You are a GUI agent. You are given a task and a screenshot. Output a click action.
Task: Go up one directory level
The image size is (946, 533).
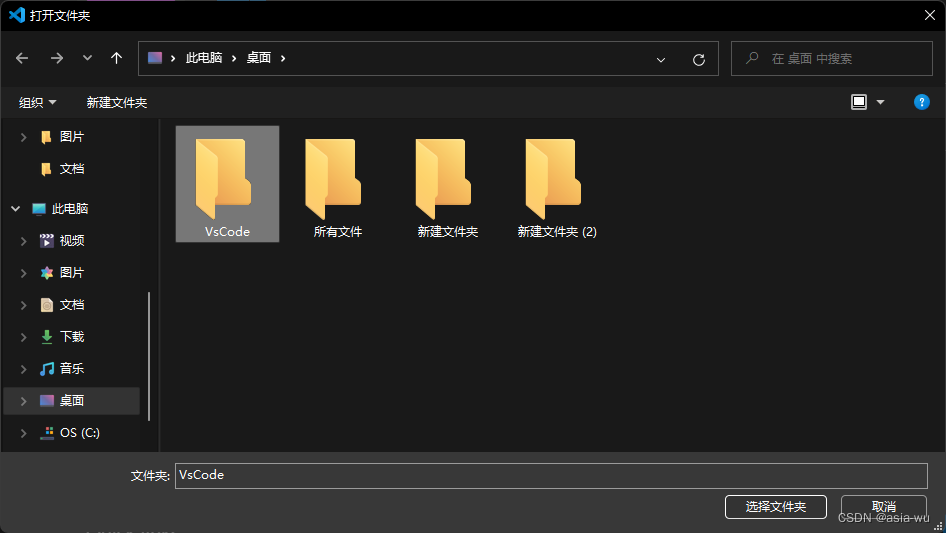116,58
